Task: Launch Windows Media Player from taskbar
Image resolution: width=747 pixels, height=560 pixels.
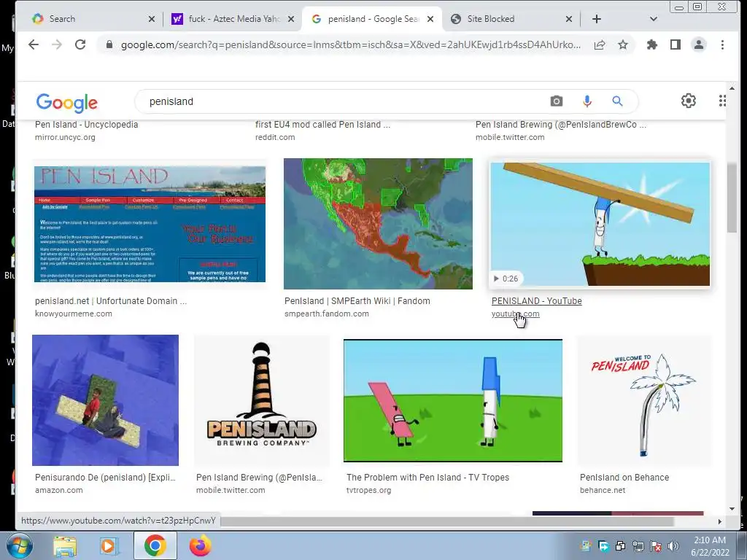Action: (109, 546)
